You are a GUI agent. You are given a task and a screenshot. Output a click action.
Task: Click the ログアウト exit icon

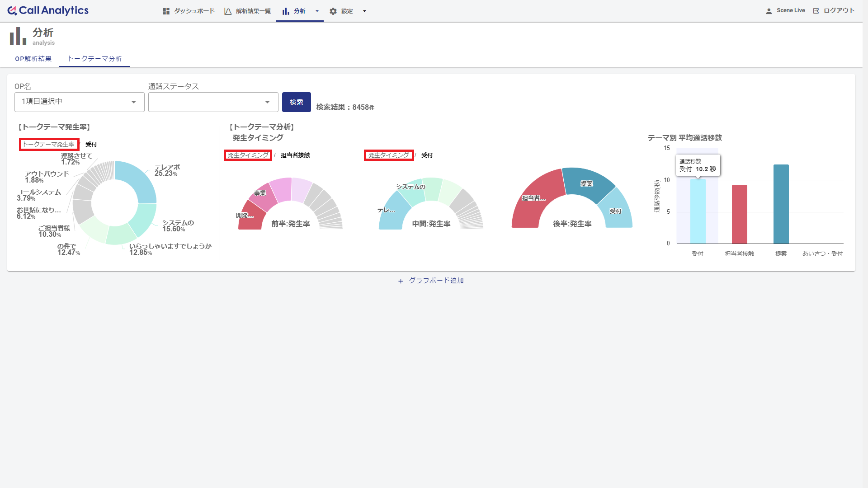point(816,11)
